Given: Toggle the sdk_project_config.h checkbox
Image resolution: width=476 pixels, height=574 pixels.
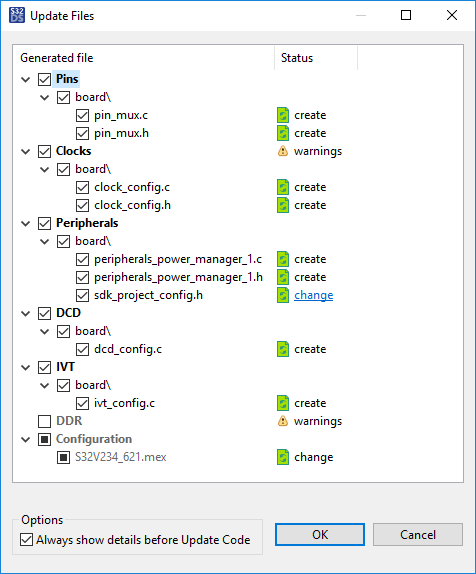Looking at the screenshot, I should 82,295.
